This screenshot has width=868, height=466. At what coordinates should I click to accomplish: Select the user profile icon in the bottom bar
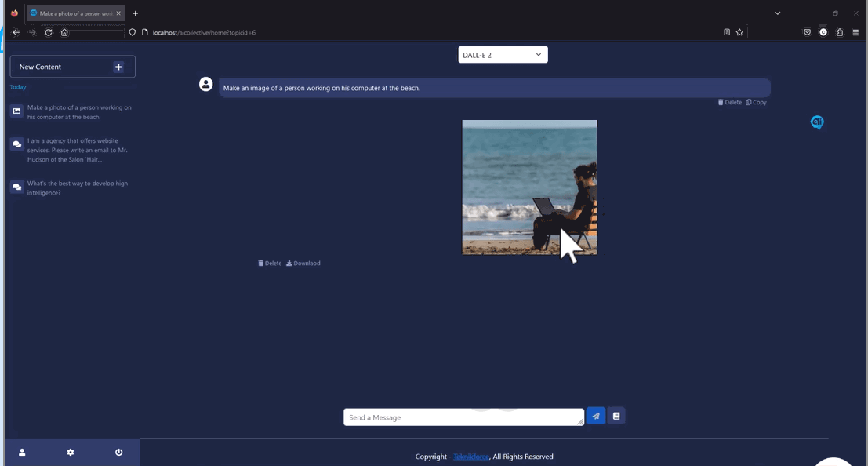[21, 452]
